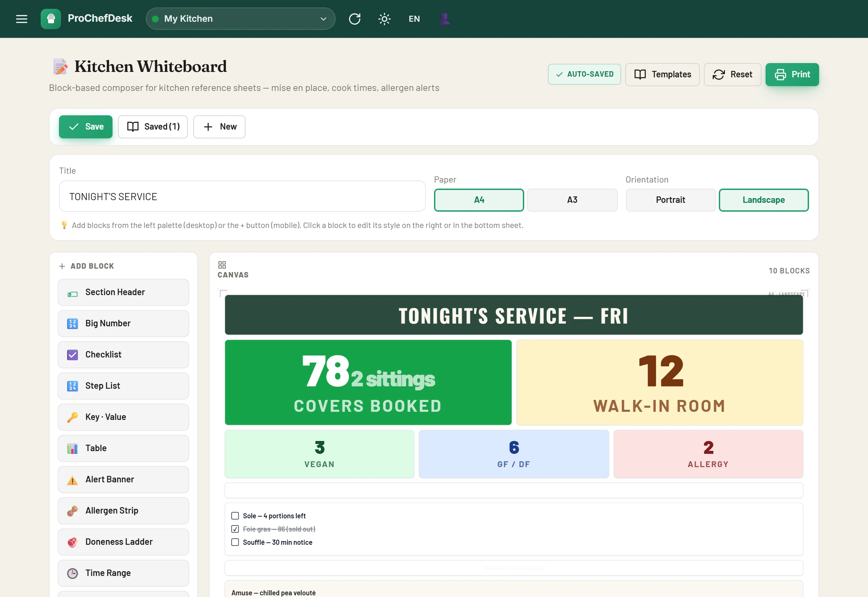Select A4 paper size

pos(479,200)
